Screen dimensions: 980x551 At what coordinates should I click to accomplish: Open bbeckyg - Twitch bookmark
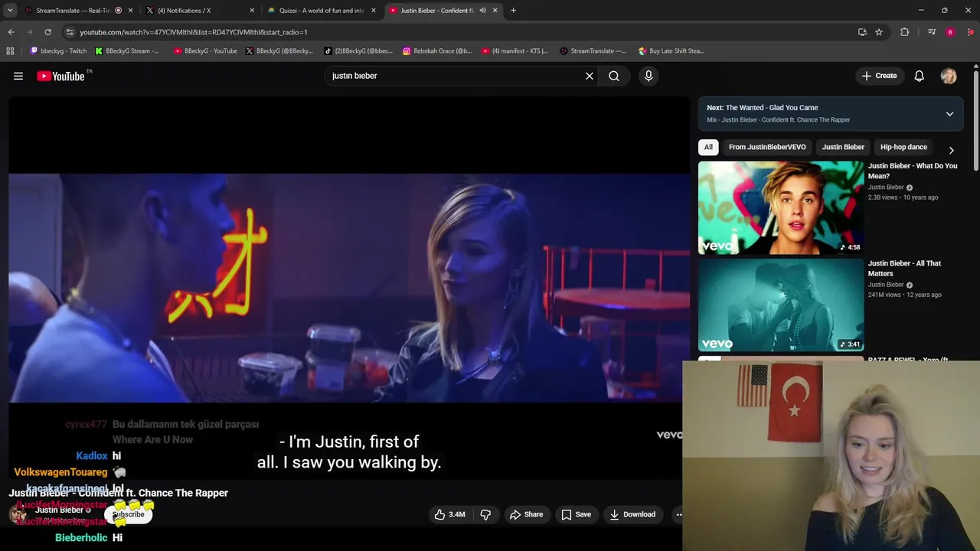click(58, 51)
